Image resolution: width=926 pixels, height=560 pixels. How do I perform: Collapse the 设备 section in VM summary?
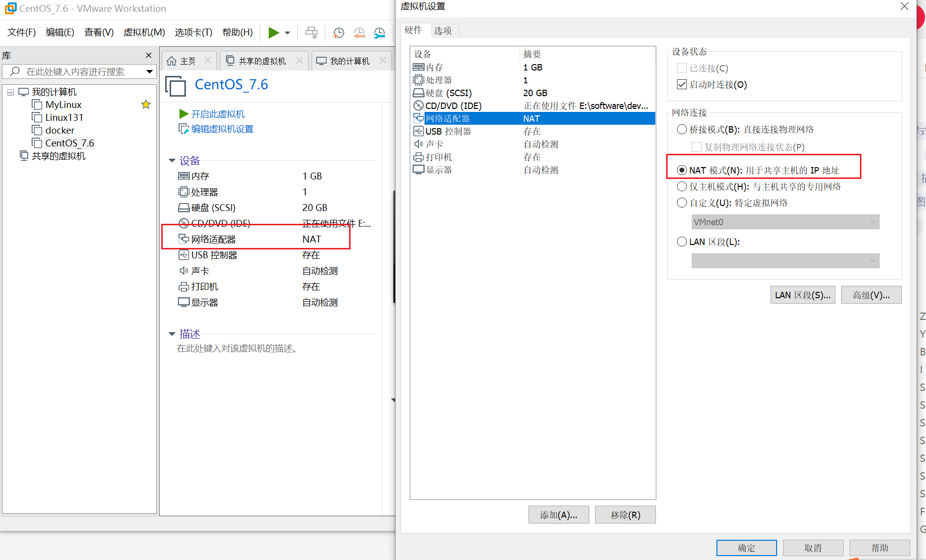(x=172, y=161)
